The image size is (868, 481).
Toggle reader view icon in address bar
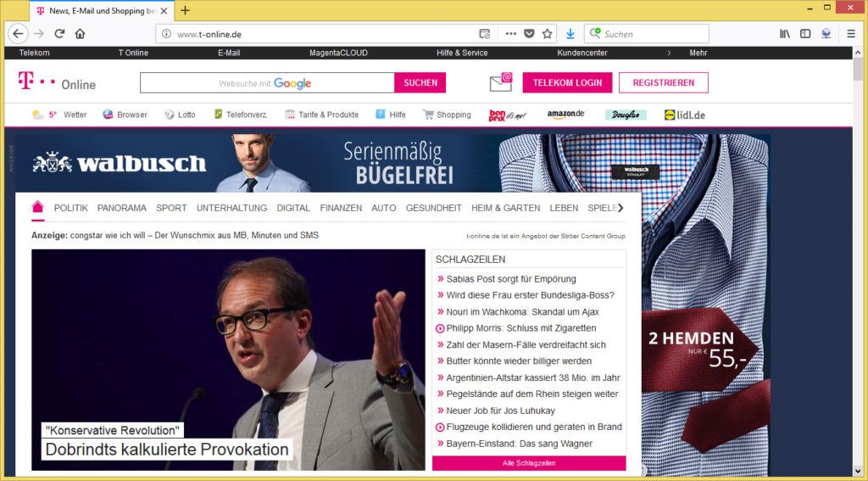coord(484,34)
